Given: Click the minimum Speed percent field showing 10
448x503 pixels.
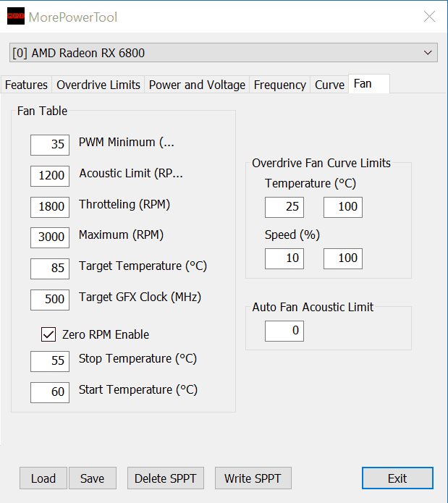Looking at the screenshot, I should click(x=284, y=258).
